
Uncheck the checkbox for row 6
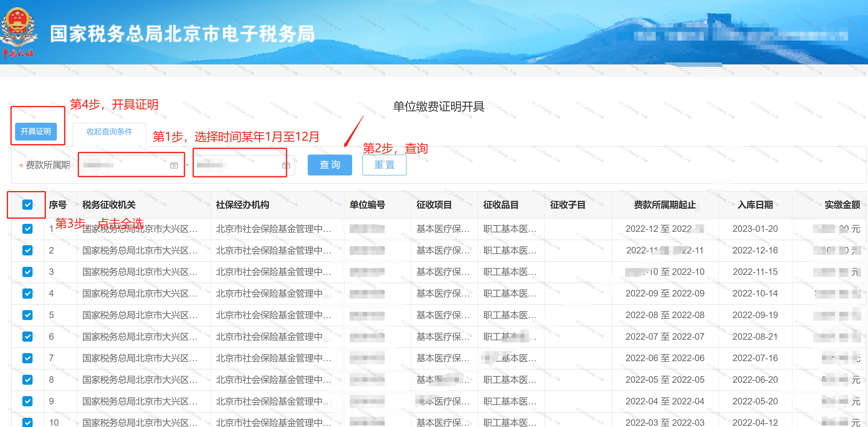pyautogui.click(x=27, y=337)
